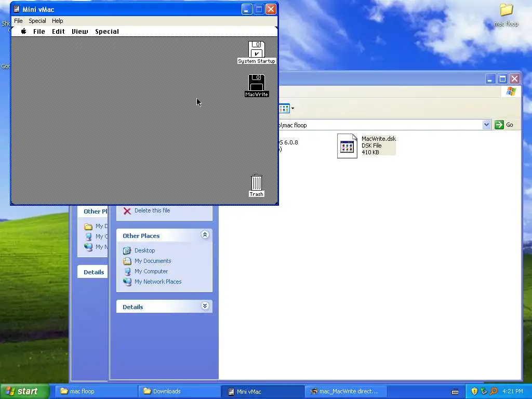532x399 pixels.
Task: Open My Documents from Other Places
Action: [x=153, y=261]
